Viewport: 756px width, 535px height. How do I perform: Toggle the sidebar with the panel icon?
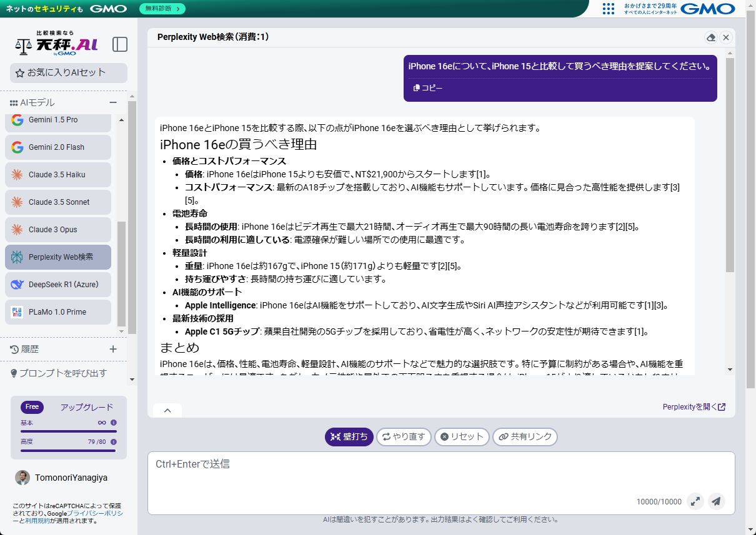[119, 44]
